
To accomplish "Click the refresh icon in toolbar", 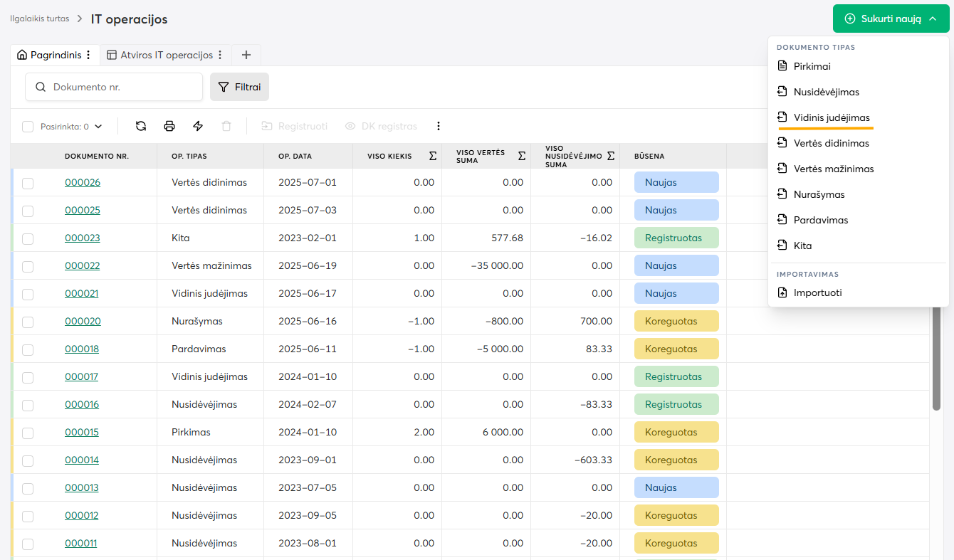I will click(x=141, y=126).
